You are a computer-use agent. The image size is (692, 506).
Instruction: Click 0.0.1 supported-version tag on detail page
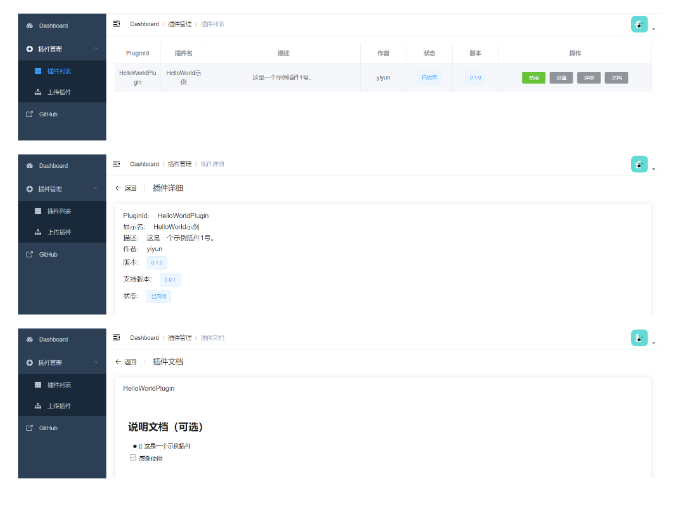click(170, 280)
